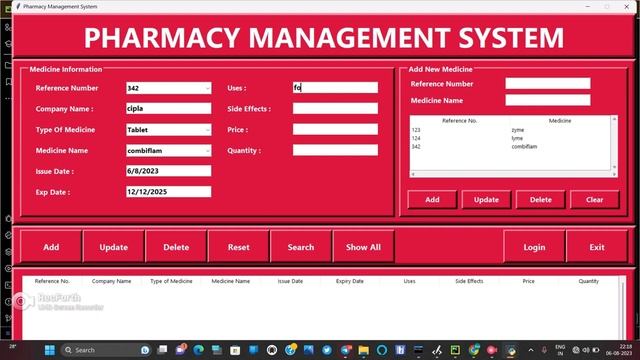Viewport: 640px width, 360px height.
Task: Click Medicine Name field in Add New Medicine
Action: coord(548,100)
